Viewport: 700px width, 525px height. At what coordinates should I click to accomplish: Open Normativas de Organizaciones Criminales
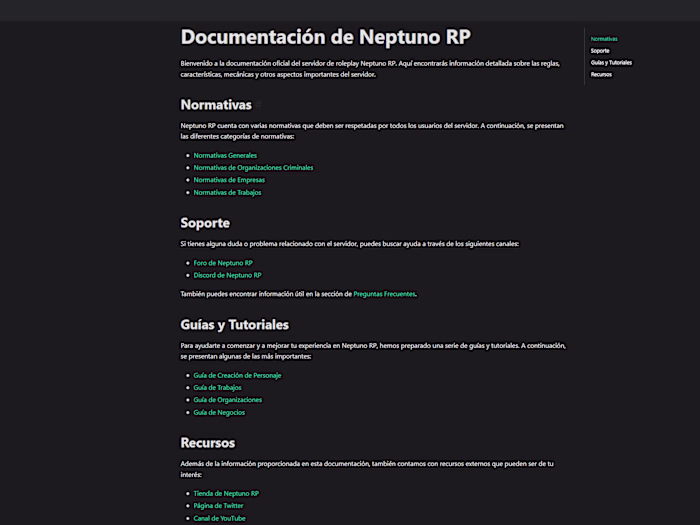[x=253, y=167]
